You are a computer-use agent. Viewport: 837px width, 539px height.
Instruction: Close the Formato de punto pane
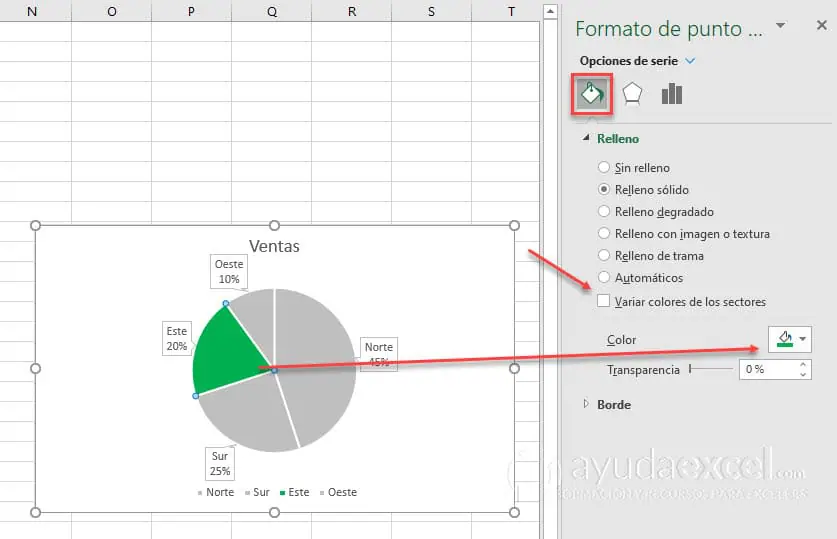click(822, 25)
